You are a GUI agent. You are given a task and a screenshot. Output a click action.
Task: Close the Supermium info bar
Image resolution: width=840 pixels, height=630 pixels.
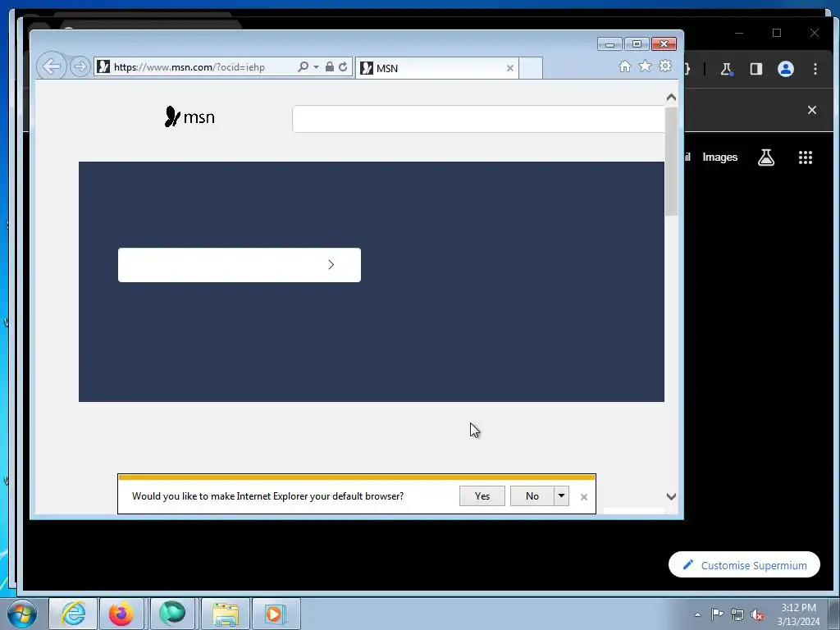(x=812, y=110)
